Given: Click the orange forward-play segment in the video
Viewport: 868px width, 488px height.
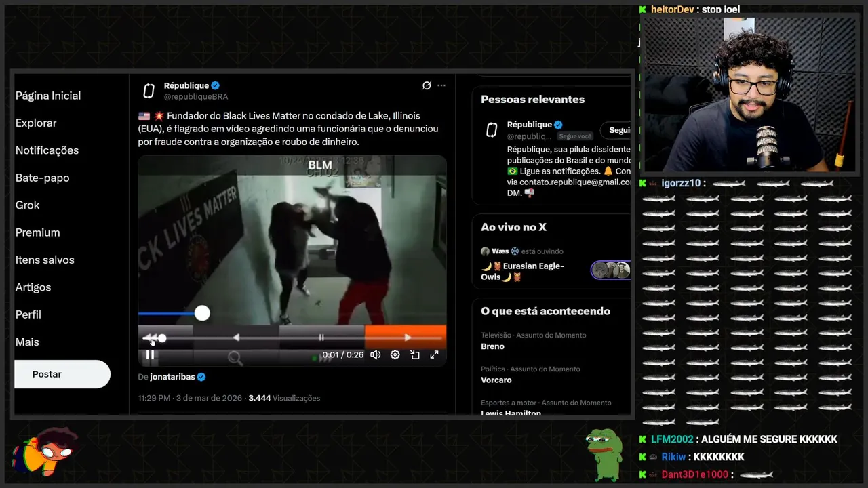Looking at the screenshot, I should pos(406,337).
